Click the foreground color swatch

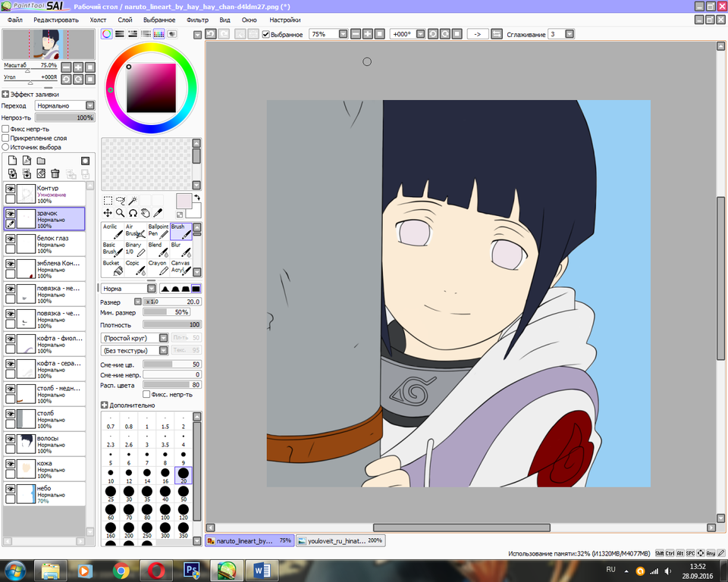click(184, 202)
